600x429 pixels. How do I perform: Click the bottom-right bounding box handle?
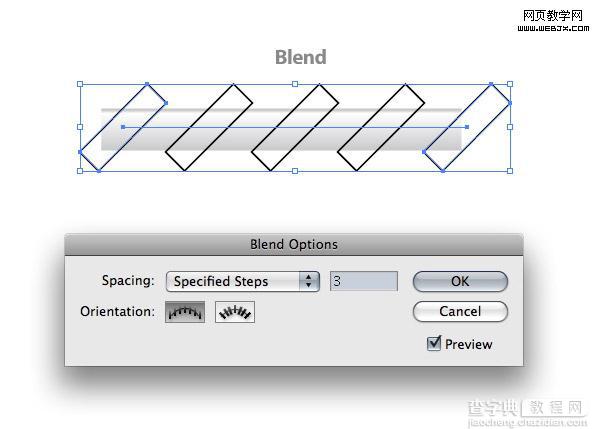tap(510, 171)
